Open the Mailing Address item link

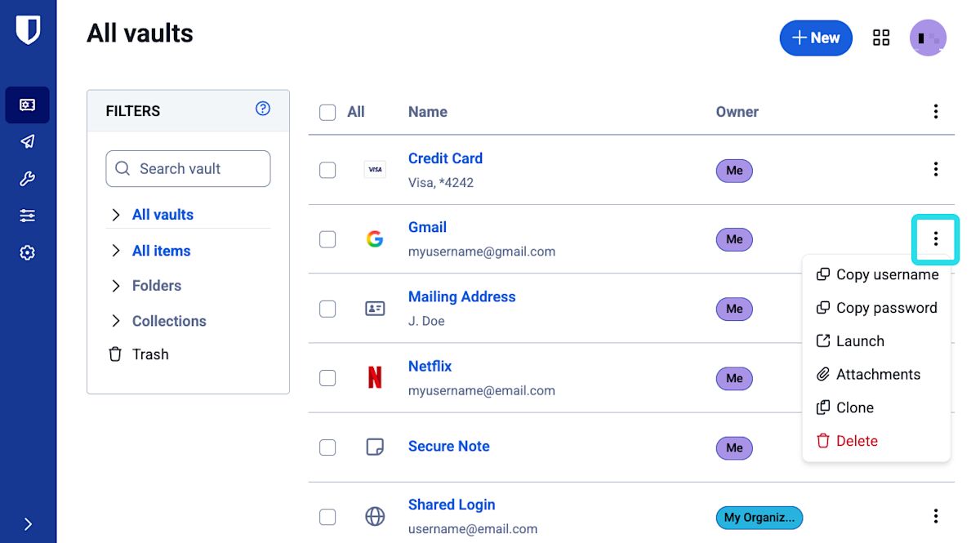coord(461,296)
